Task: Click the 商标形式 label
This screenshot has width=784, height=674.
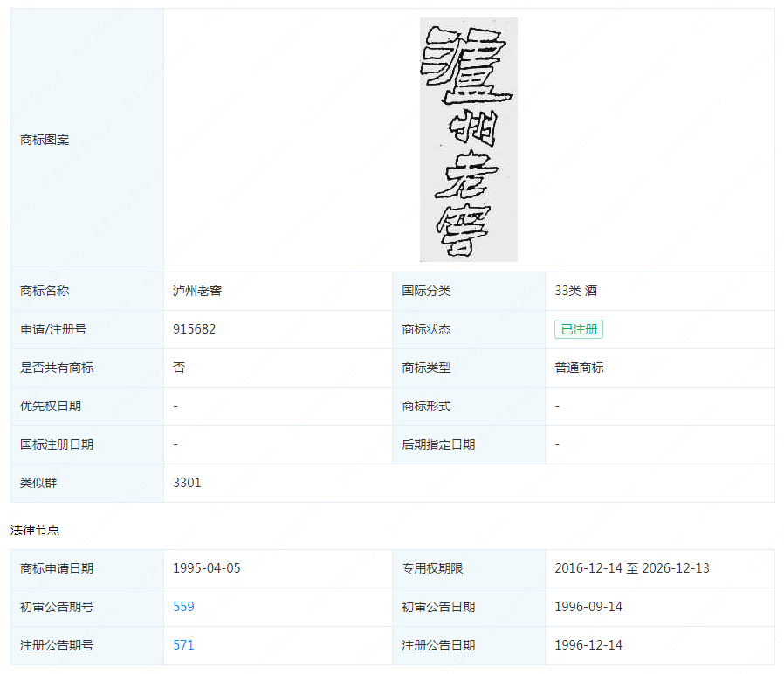Action: click(427, 406)
